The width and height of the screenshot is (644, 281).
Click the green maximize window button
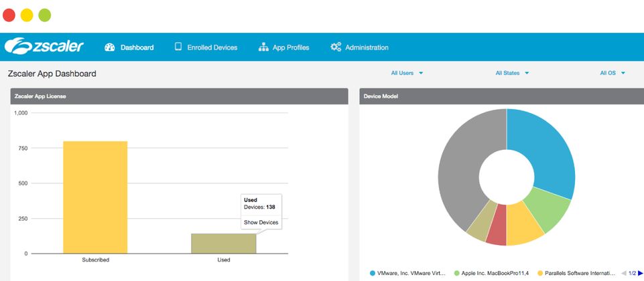click(45, 15)
